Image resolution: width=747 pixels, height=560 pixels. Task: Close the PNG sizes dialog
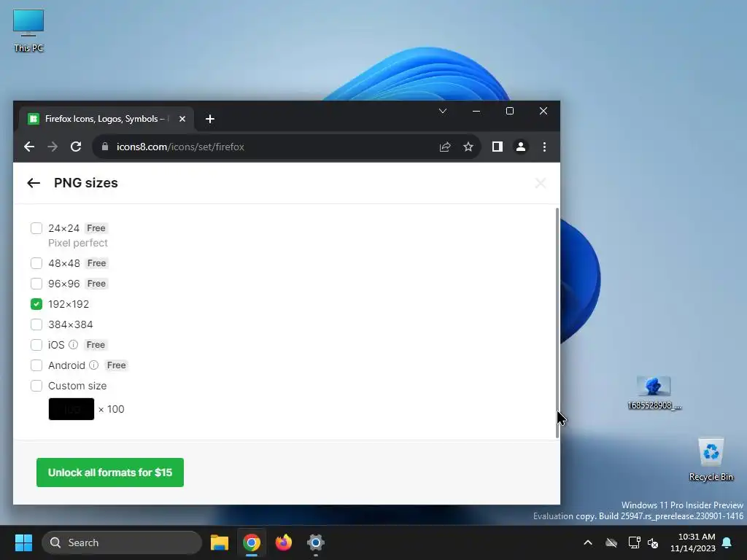coord(541,183)
